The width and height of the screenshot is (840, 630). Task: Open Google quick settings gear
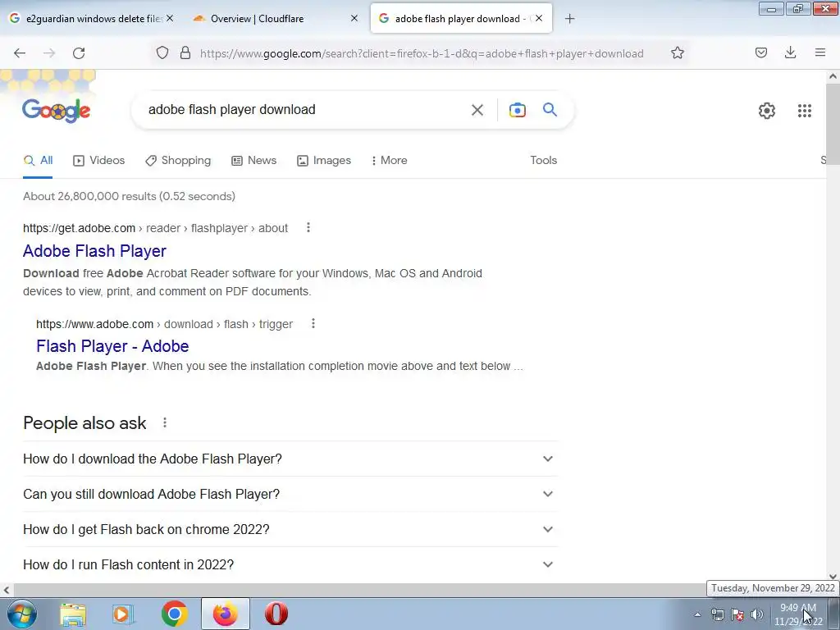coord(767,111)
